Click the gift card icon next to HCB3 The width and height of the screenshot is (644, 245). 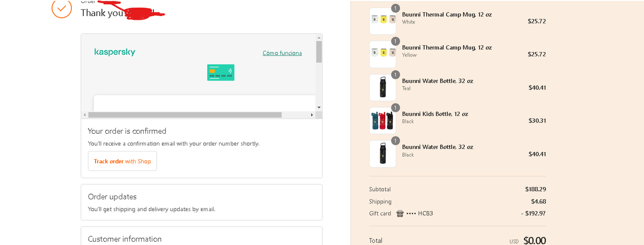400,213
